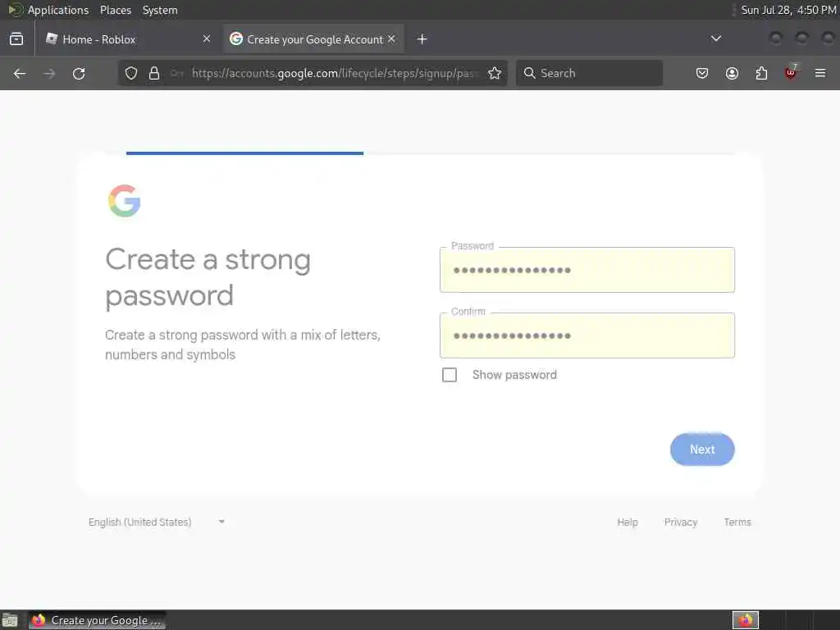
Task: Focus the Password input field
Action: (x=587, y=270)
